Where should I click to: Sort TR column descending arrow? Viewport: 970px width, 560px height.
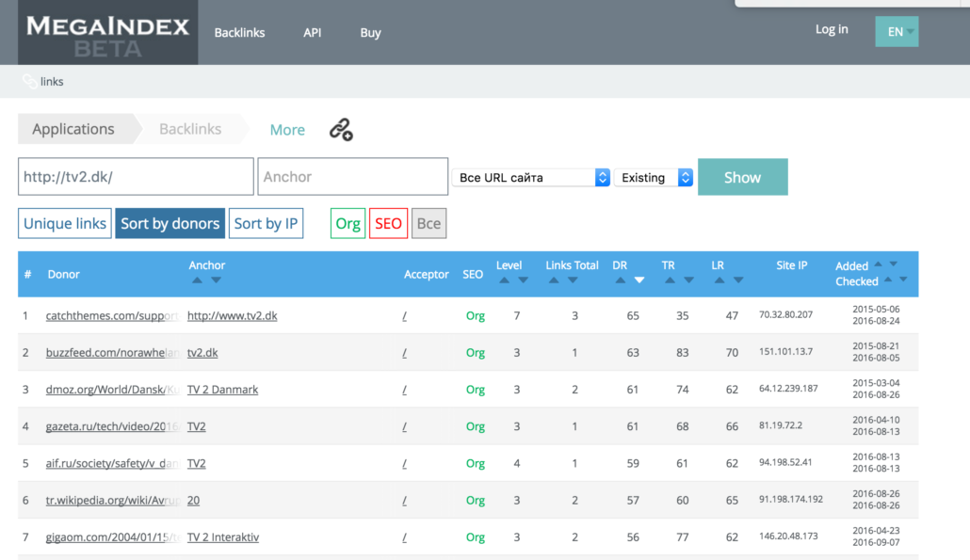689,280
